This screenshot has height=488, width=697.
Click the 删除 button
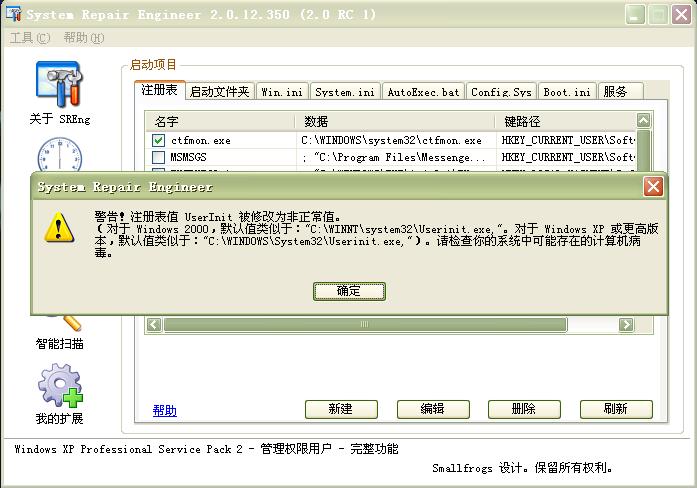[x=524, y=409]
